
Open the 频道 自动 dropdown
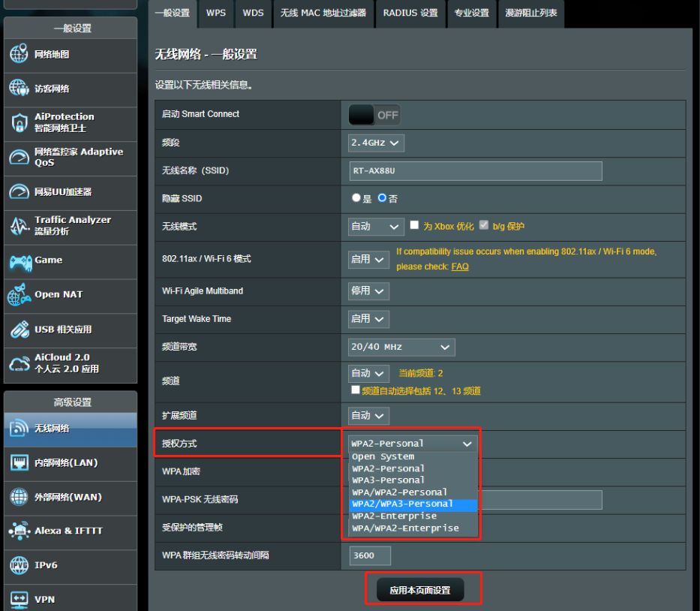(368, 373)
